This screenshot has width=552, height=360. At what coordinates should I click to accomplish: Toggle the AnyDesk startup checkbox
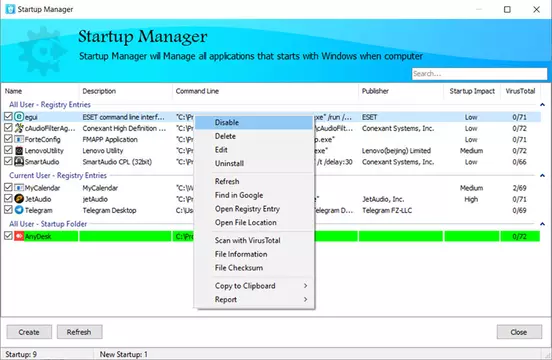point(8,235)
